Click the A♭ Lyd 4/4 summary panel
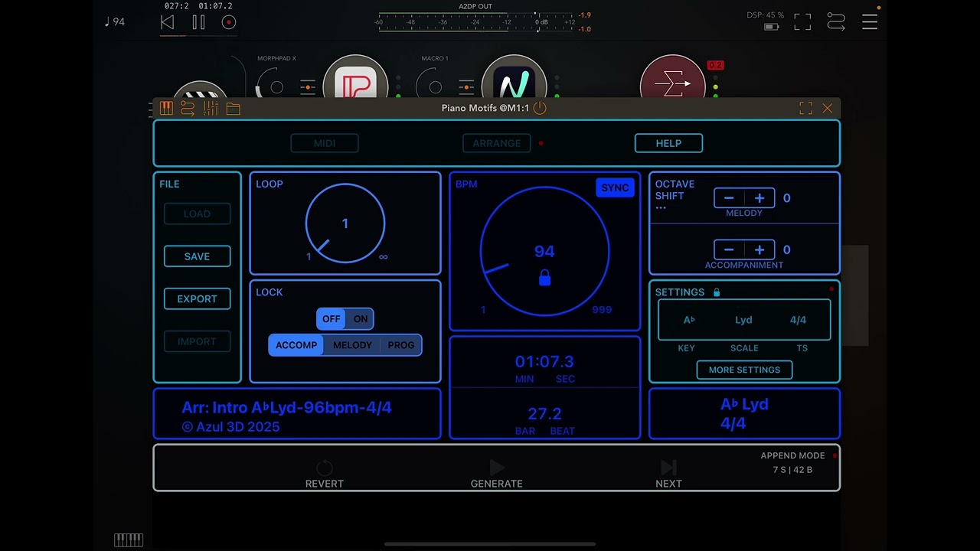This screenshot has height=551, width=980. [744, 413]
